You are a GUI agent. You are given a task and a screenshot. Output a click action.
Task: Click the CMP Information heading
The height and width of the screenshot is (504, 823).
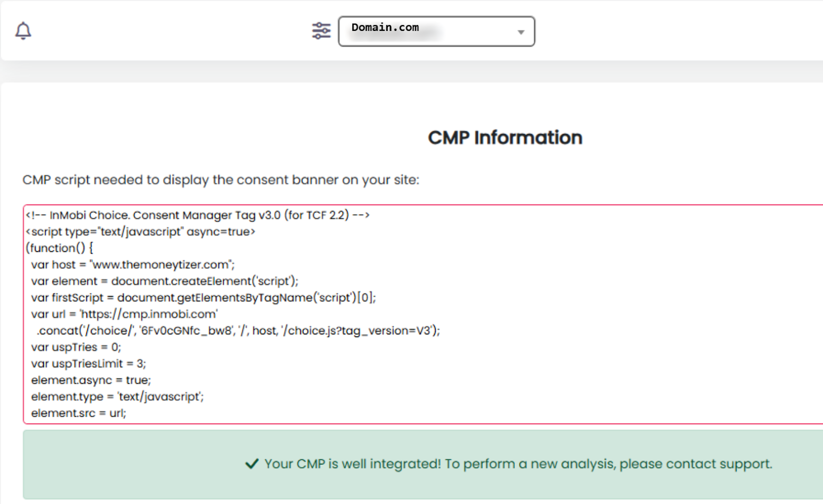point(505,137)
